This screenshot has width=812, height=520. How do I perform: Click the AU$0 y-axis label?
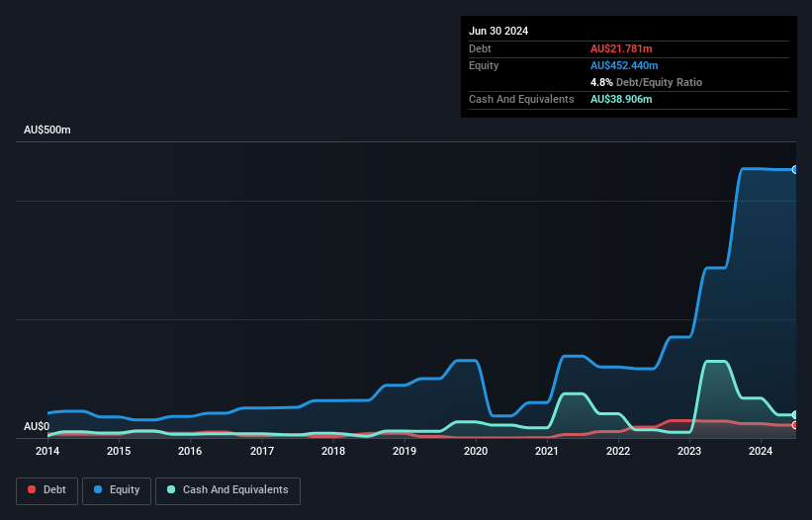(37, 426)
